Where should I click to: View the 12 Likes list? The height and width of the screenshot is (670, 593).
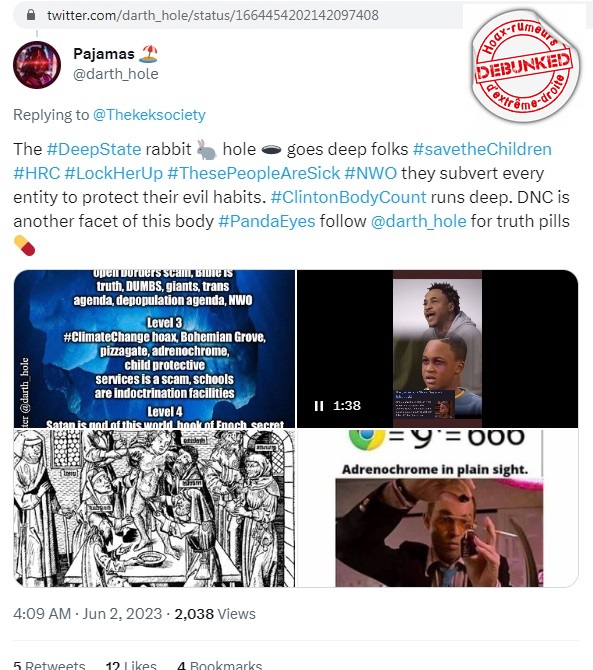tap(131, 665)
